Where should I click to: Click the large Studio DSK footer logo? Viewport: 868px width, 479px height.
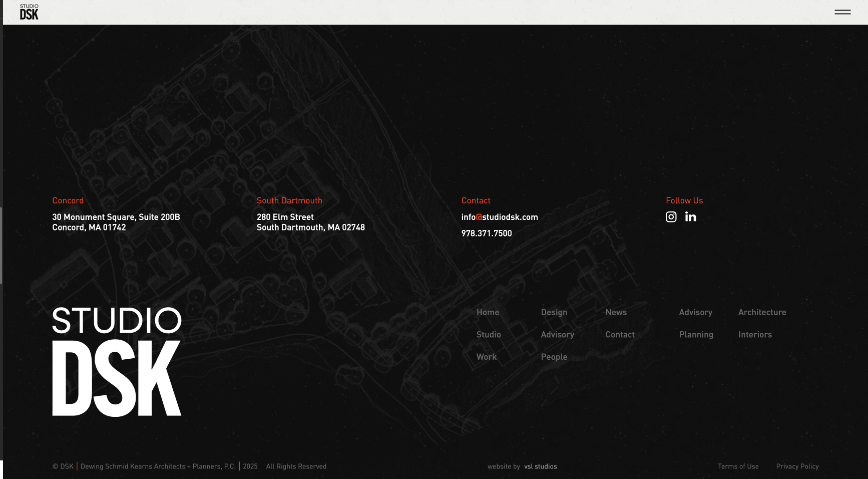click(x=117, y=361)
